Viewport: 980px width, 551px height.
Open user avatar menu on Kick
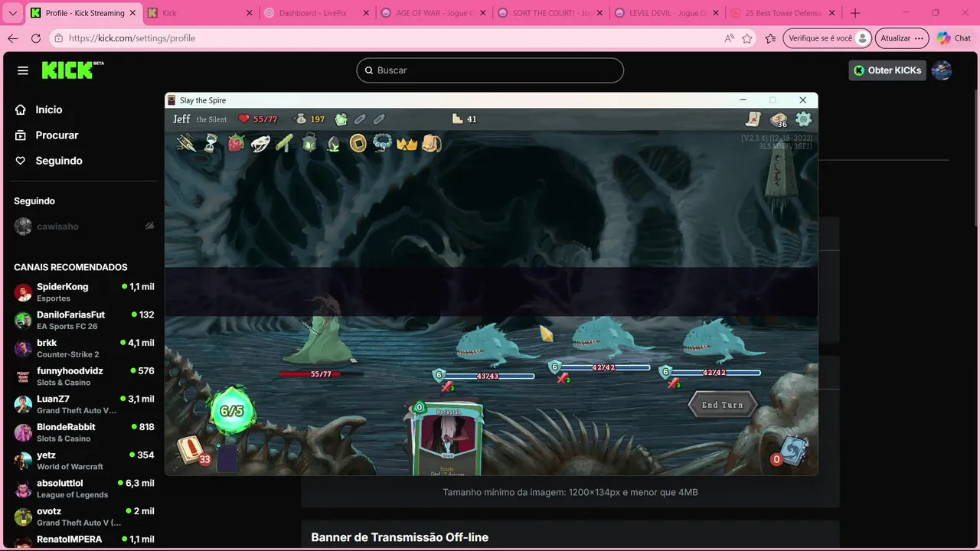942,70
